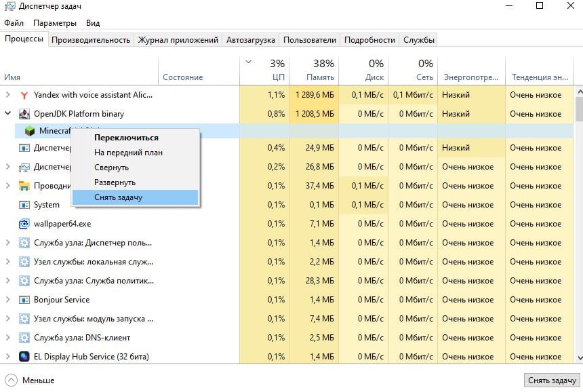Sort by the ЦП column header
Screen dimensions: 583x392
click(x=264, y=71)
